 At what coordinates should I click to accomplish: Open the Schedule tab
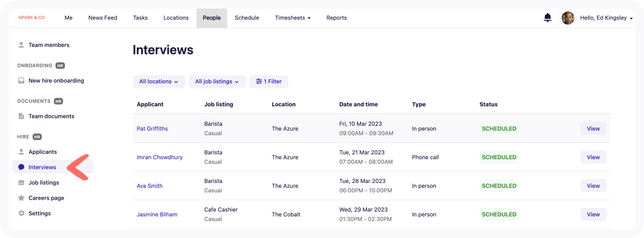247,18
